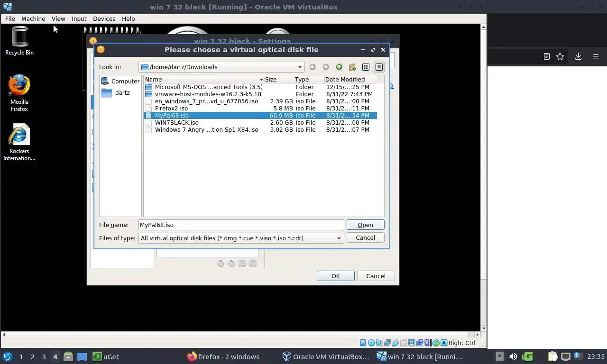The width and height of the screenshot is (607, 364).
Task: Select Firefox2.iso file
Action: [260, 109]
